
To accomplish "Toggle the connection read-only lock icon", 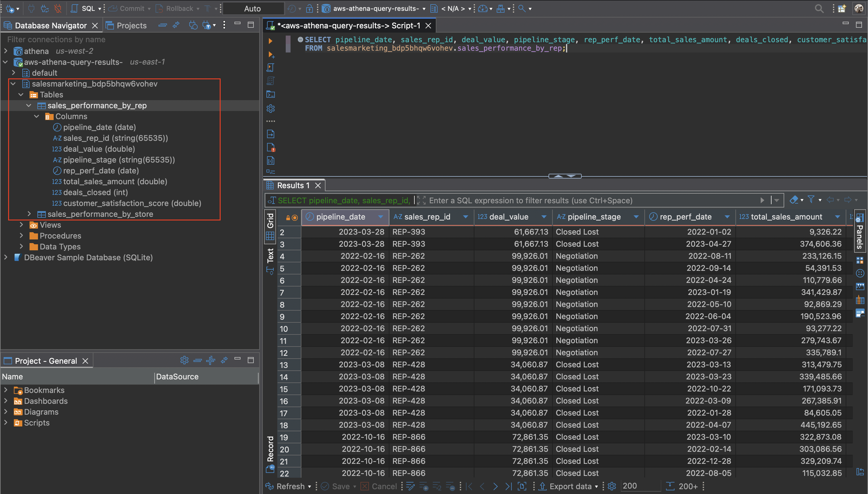I will [x=310, y=8].
